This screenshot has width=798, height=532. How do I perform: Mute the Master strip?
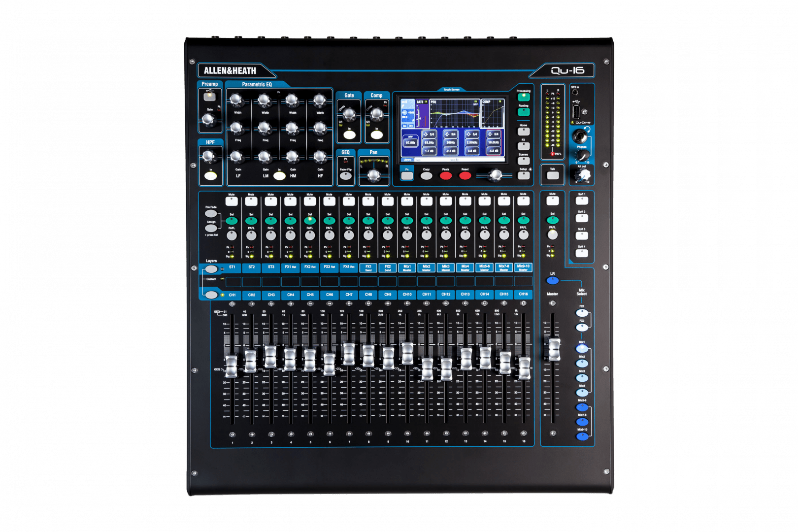tap(553, 201)
